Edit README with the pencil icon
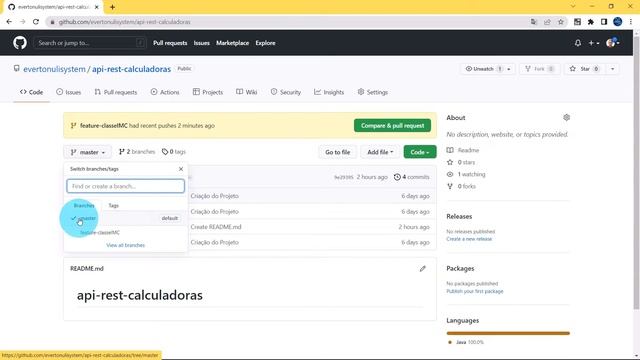Viewport: 640px width, 360px height. (422, 269)
